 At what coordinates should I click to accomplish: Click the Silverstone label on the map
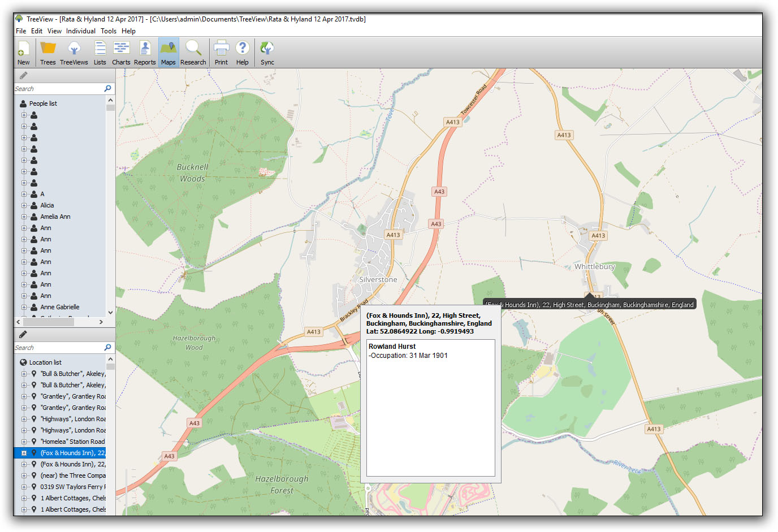(x=378, y=280)
